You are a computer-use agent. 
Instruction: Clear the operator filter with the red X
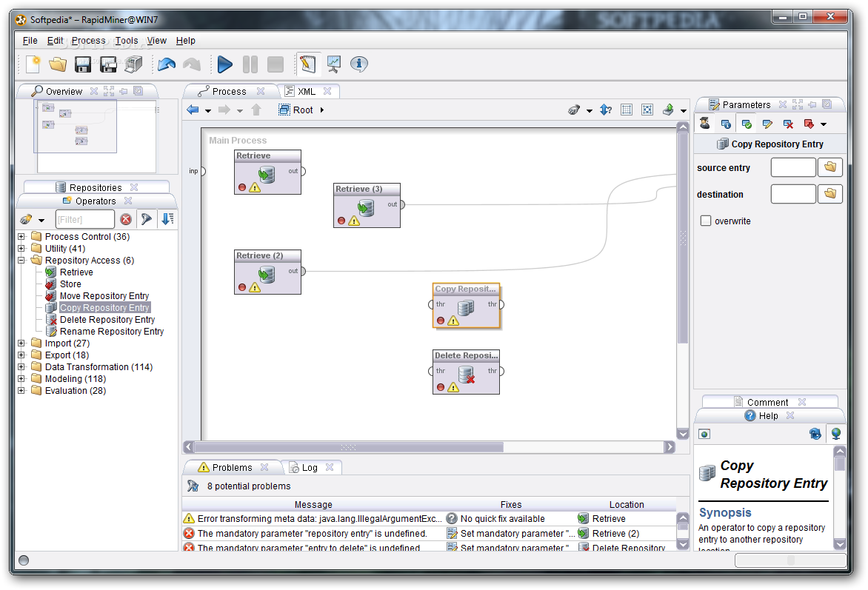[x=126, y=219]
